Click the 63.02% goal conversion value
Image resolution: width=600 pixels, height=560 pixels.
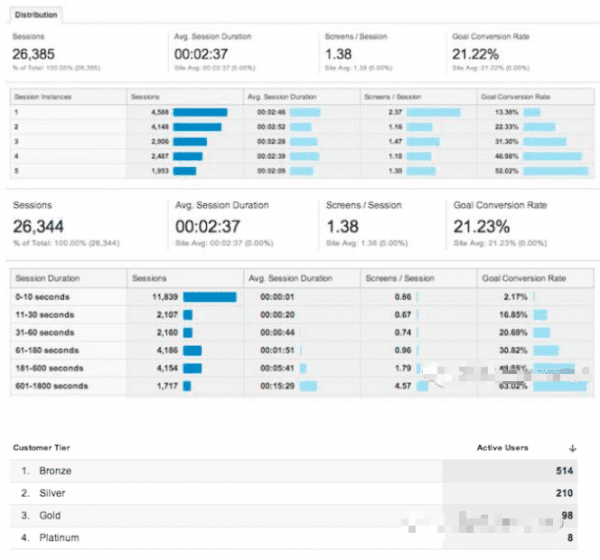click(513, 386)
